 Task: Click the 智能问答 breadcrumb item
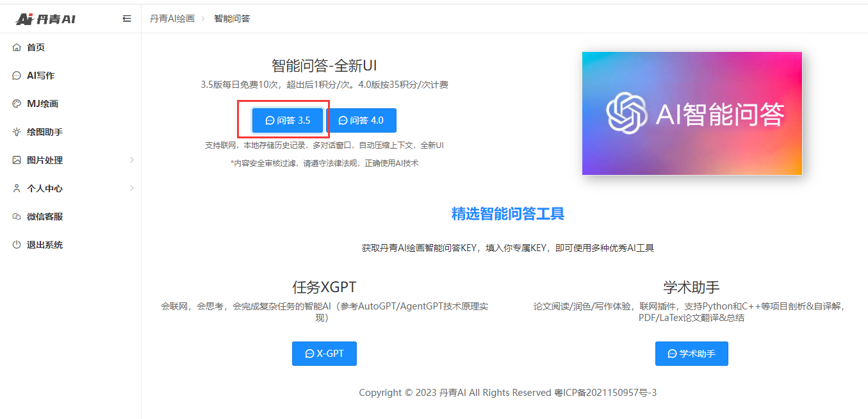tap(232, 19)
